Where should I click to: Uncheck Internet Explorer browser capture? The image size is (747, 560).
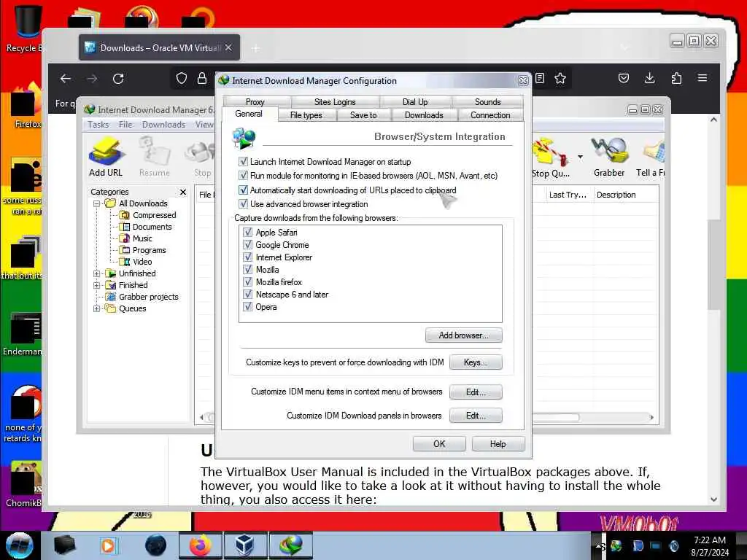coord(248,257)
